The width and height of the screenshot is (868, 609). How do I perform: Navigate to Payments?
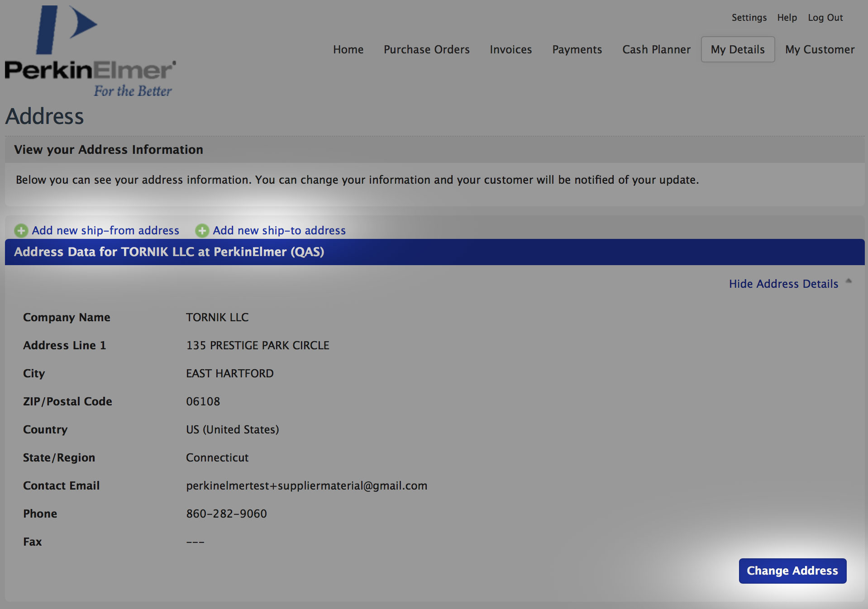(577, 49)
